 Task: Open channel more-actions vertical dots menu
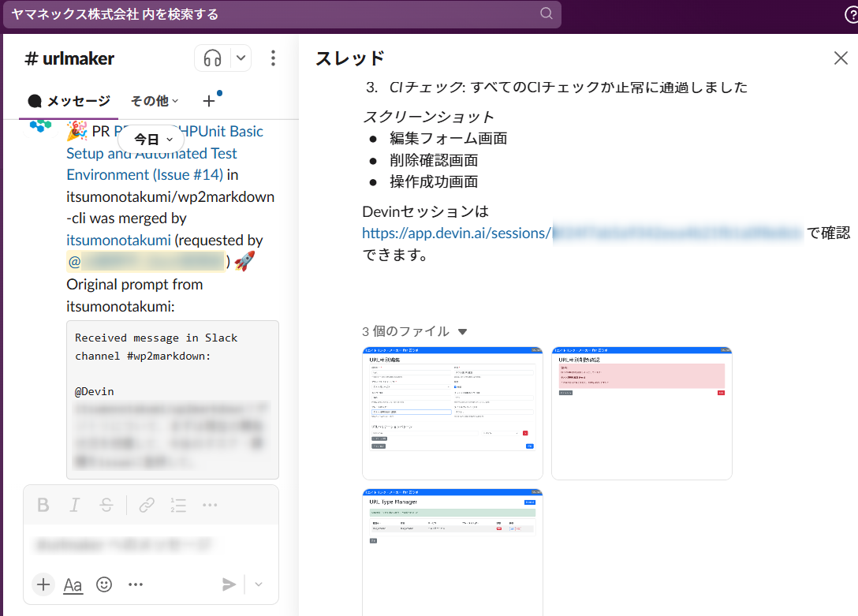273,58
